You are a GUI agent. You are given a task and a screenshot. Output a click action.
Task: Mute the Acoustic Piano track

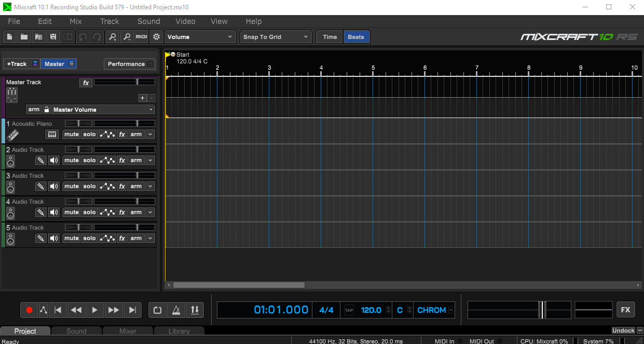click(71, 135)
